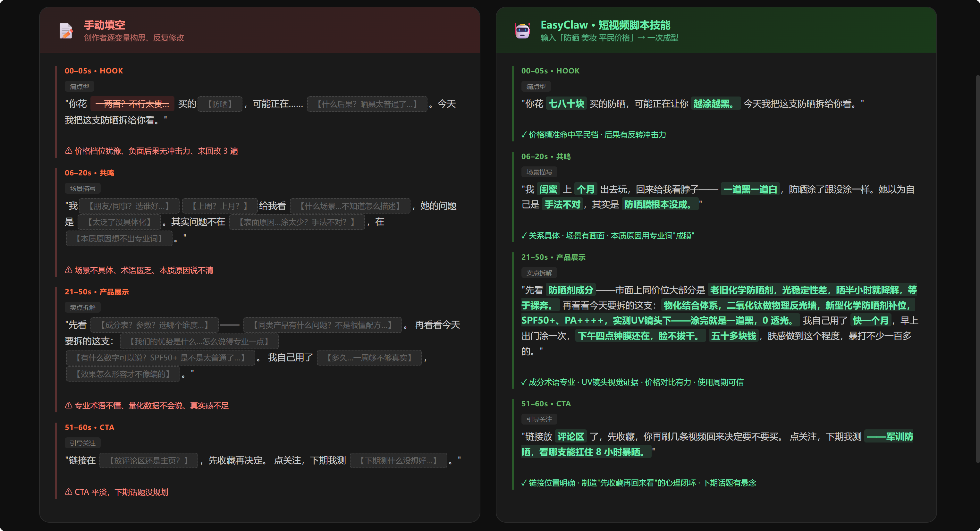Click placeholder 【朋友/同事? 选谁好...】
The width and height of the screenshot is (980, 531).
point(129,206)
